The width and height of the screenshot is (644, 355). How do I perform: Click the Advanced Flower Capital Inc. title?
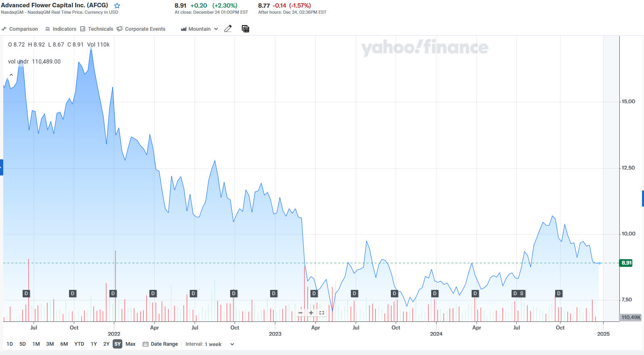[x=55, y=5]
